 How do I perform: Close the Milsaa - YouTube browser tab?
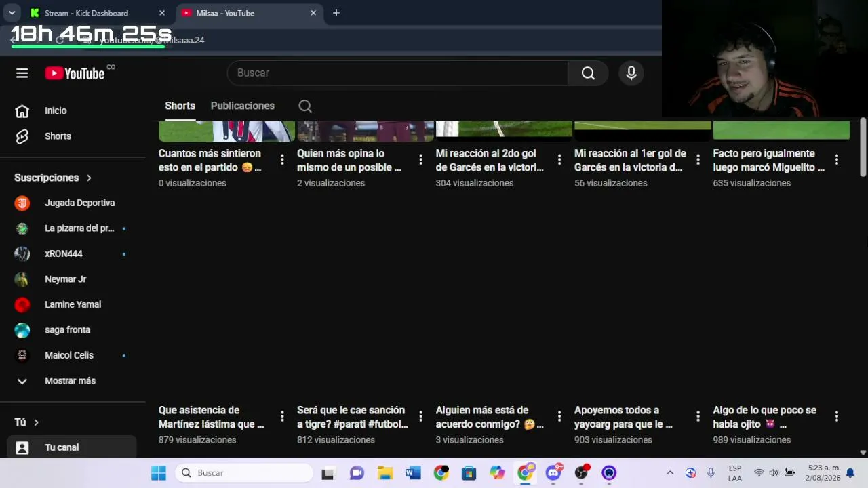[313, 13]
